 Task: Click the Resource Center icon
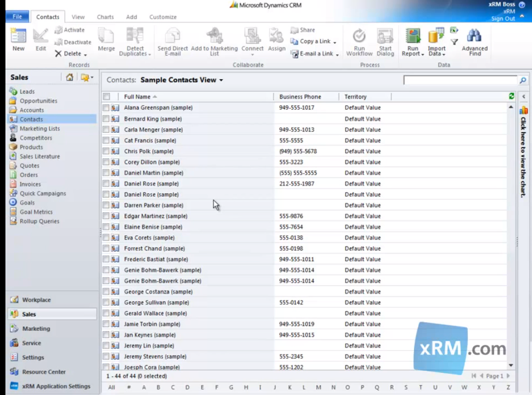coord(14,372)
